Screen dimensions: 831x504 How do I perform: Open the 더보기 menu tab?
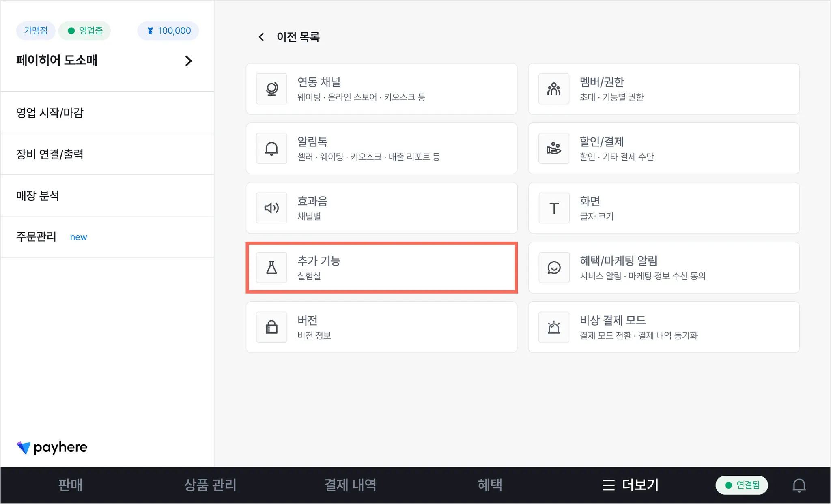[631, 485]
